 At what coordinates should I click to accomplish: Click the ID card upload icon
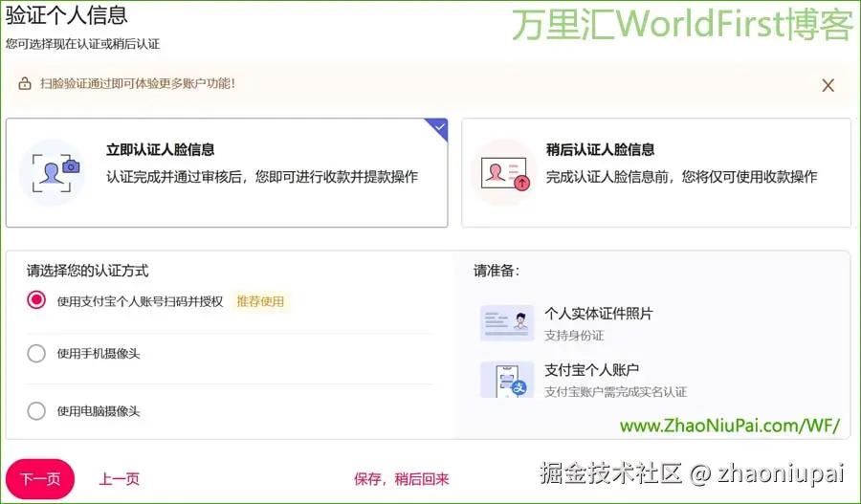pyautogui.click(x=504, y=173)
